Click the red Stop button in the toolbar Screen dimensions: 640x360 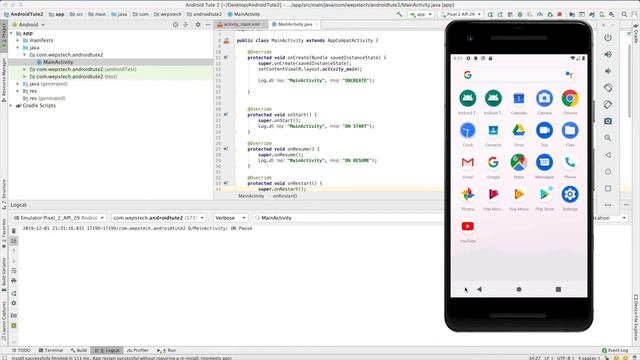coord(560,14)
